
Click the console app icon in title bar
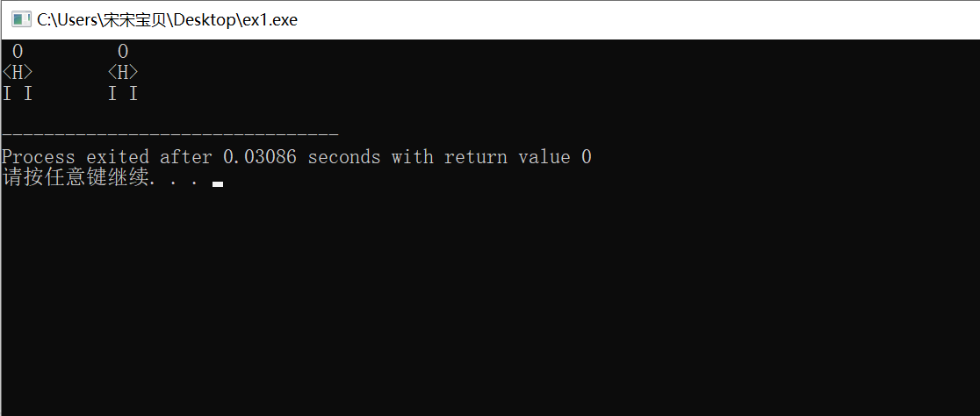pos(20,19)
